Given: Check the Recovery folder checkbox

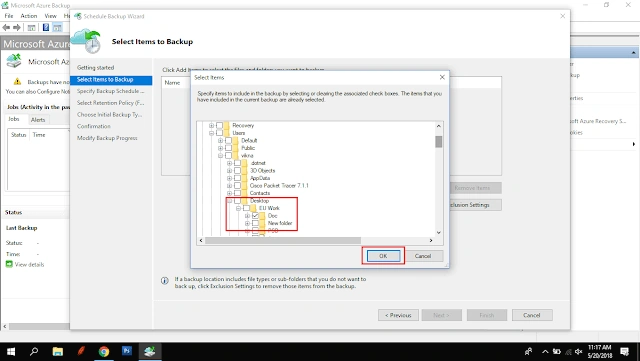Looking at the screenshot, I should point(220,125).
